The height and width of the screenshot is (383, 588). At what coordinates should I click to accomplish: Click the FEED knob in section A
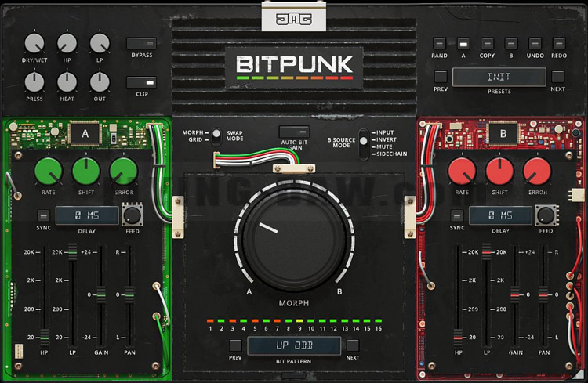(132, 215)
